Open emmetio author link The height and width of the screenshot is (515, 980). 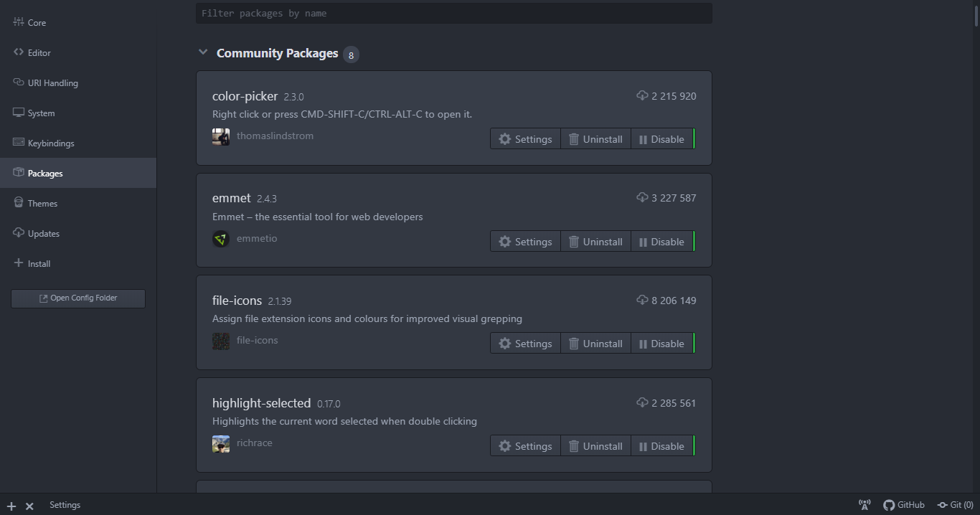(x=257, y=238)
